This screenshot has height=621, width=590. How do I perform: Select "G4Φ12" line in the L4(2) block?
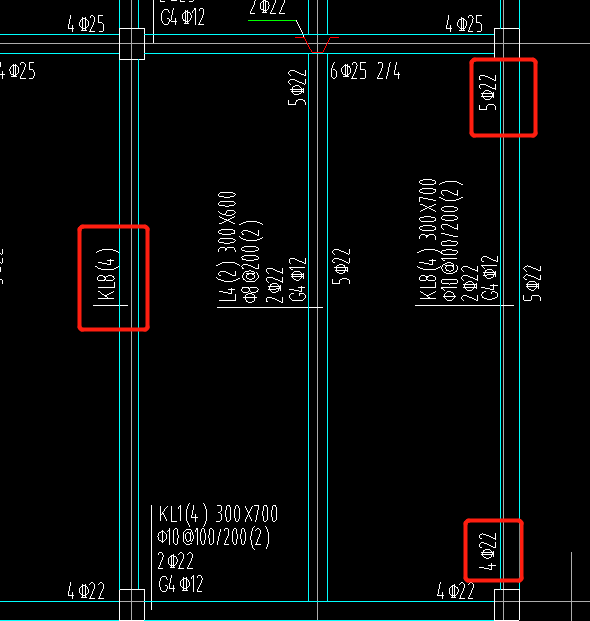click(298, 279)
